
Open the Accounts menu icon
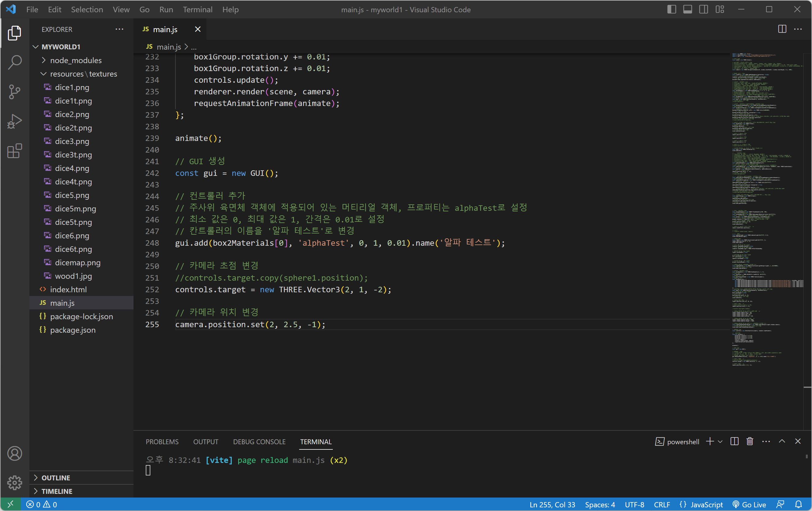[14, 453]
